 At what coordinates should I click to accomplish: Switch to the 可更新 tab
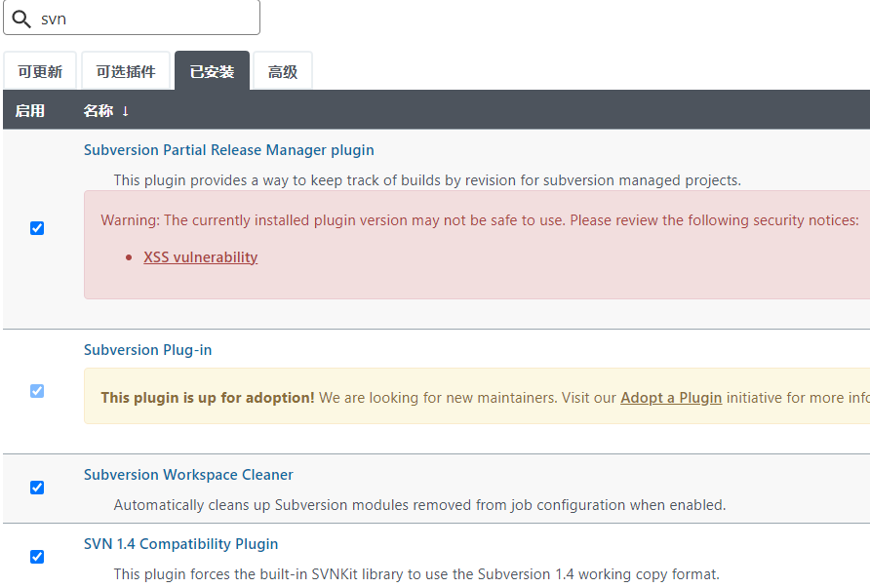click(40, 71)
